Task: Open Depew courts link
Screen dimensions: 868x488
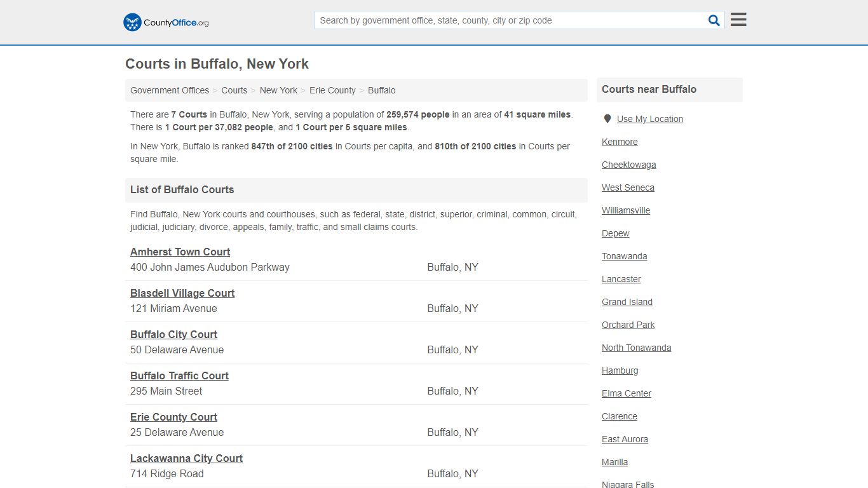Action: [x=616, y=233]
